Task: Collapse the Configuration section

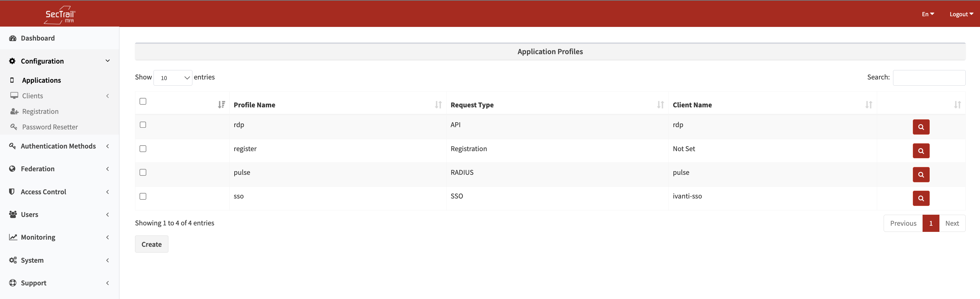Action: click(42, 61)
